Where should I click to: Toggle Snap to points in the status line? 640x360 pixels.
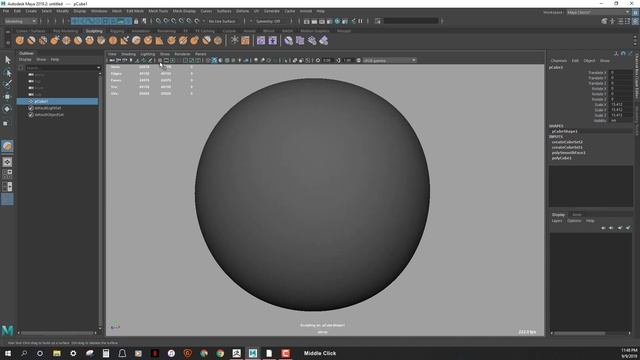[x=174, y=21]
